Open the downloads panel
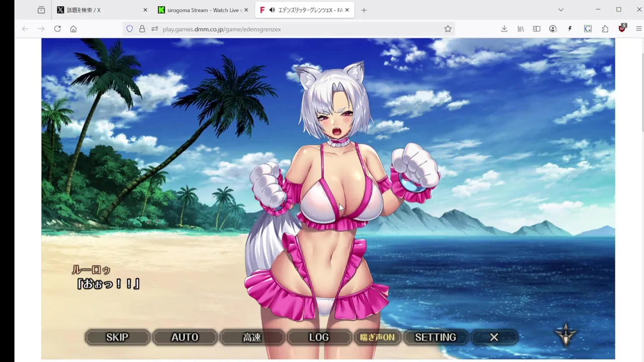Image resolution: width=644 pixels, height=362 pixels. tap(504, 29)
